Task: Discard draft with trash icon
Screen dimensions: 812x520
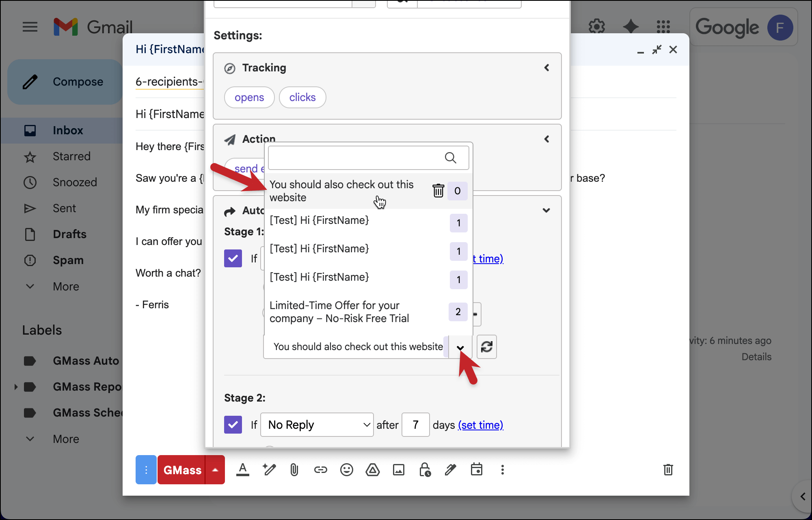Action: click(x=668, y=470)
